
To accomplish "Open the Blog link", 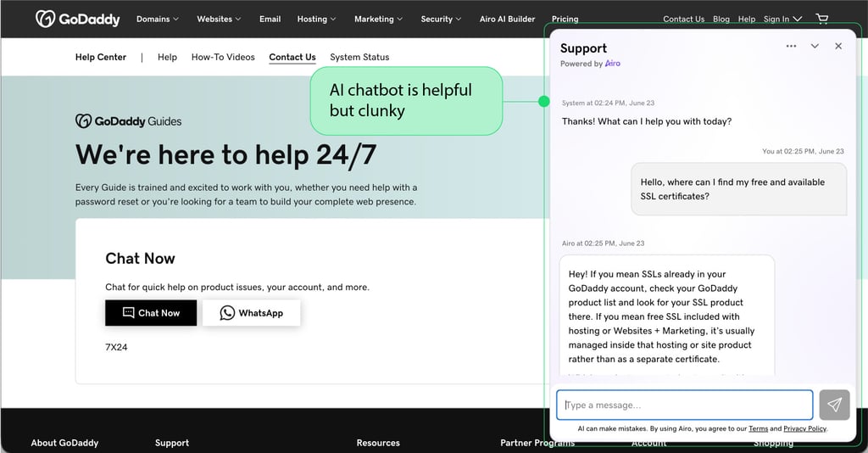I will 721,19.
